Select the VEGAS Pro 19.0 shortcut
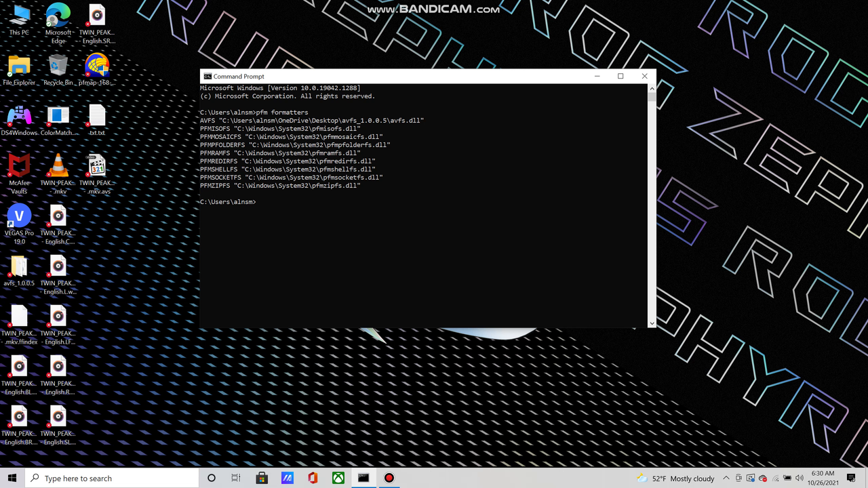 [x=19, y=224]
